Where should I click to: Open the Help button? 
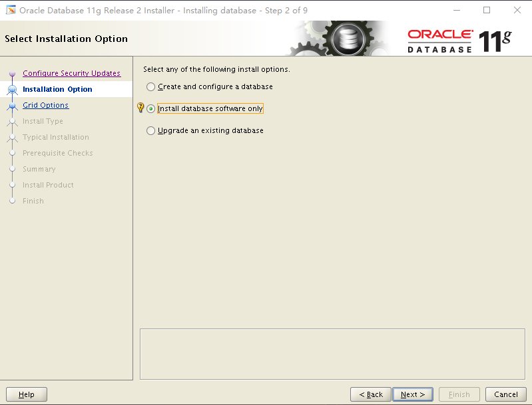click(x=27, y=394)
